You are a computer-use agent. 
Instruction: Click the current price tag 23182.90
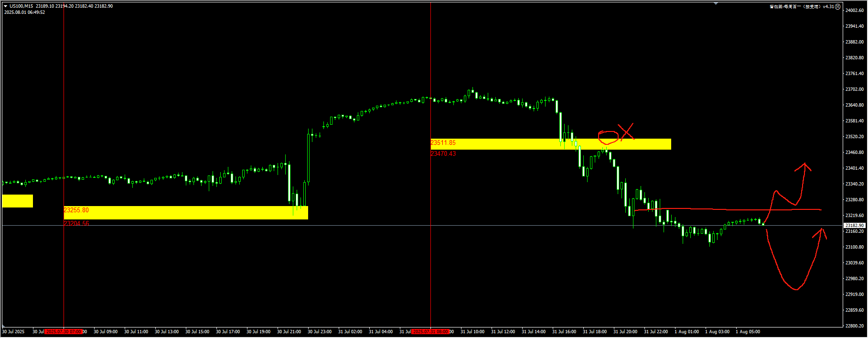tap(855, 225)
